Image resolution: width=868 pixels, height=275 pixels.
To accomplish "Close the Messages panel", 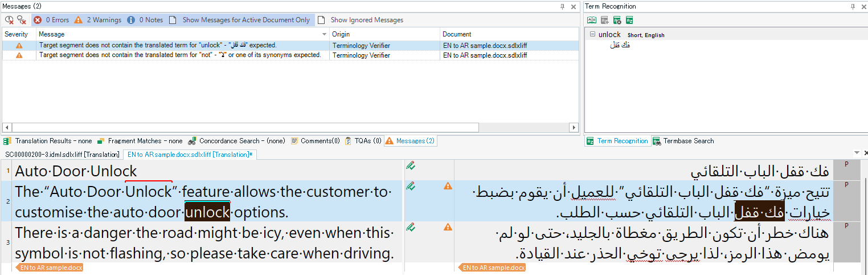I will click(574, 6).
